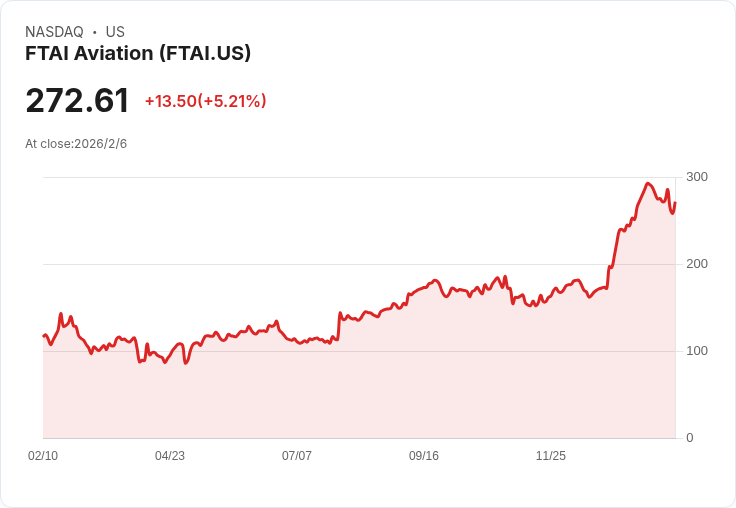Viewport: 736px width, 508px height.
Task: Click the US market label
Action: [x=115, y=32]
